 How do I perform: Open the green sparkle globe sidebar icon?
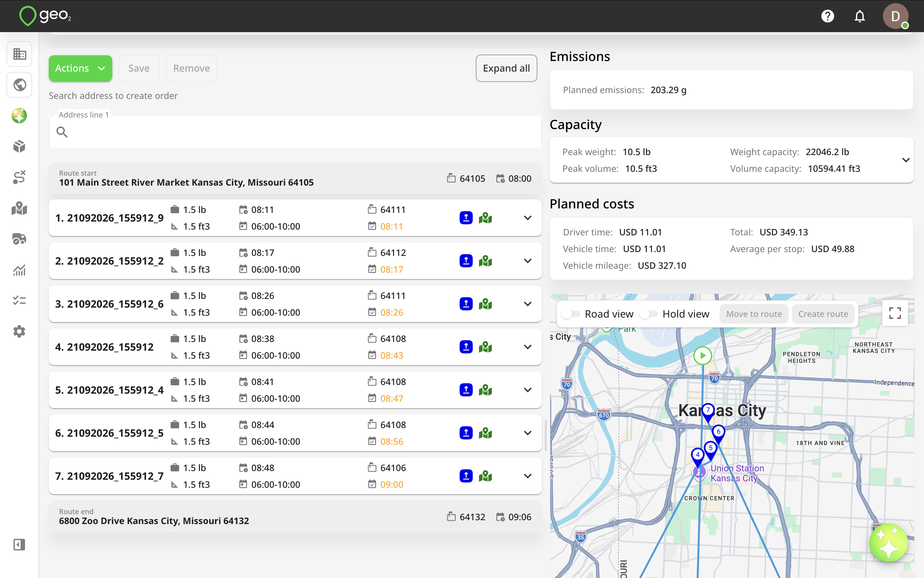pos(19,116)
